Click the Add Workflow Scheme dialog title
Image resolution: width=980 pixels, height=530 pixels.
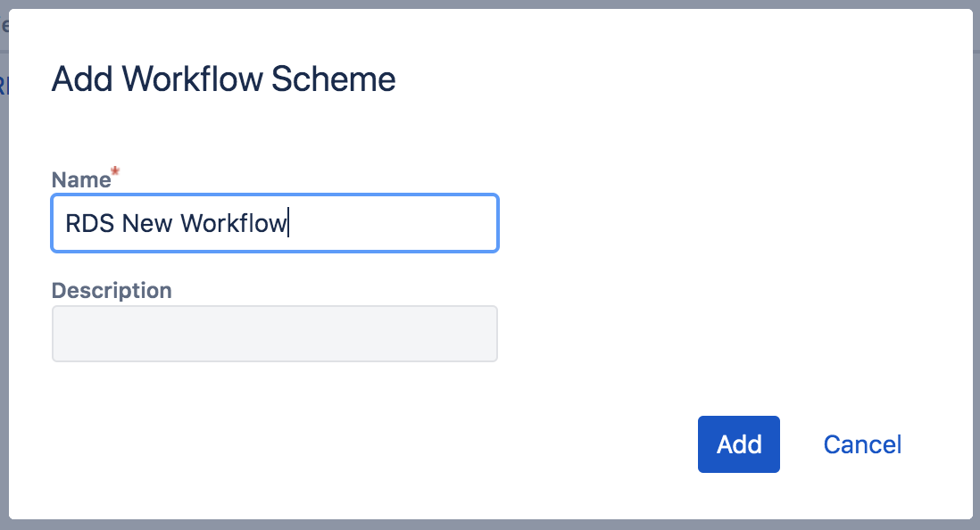[223, 79]
